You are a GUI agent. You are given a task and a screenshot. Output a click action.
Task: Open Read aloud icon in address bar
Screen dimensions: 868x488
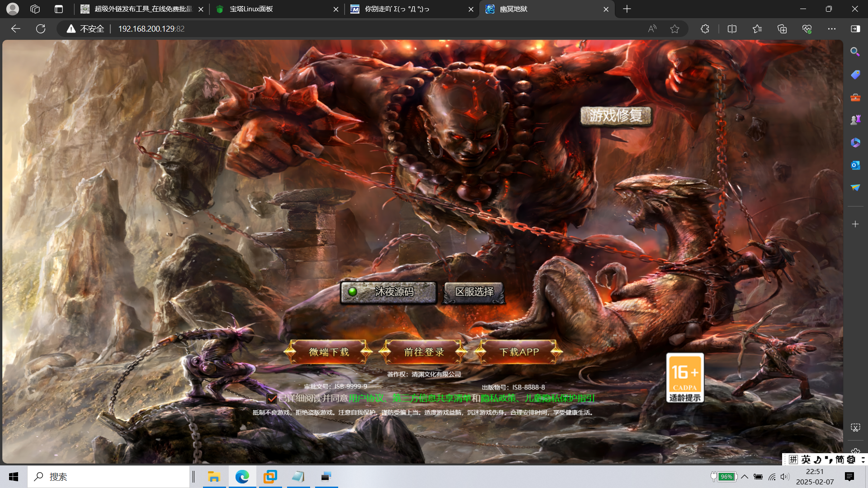pyautogui.click(x=652, y=29)
